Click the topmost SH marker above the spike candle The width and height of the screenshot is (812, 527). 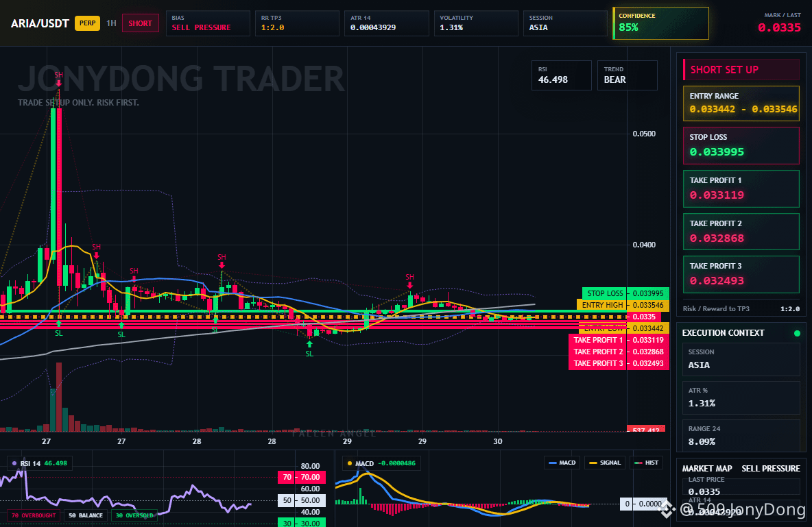pos(58,78)
